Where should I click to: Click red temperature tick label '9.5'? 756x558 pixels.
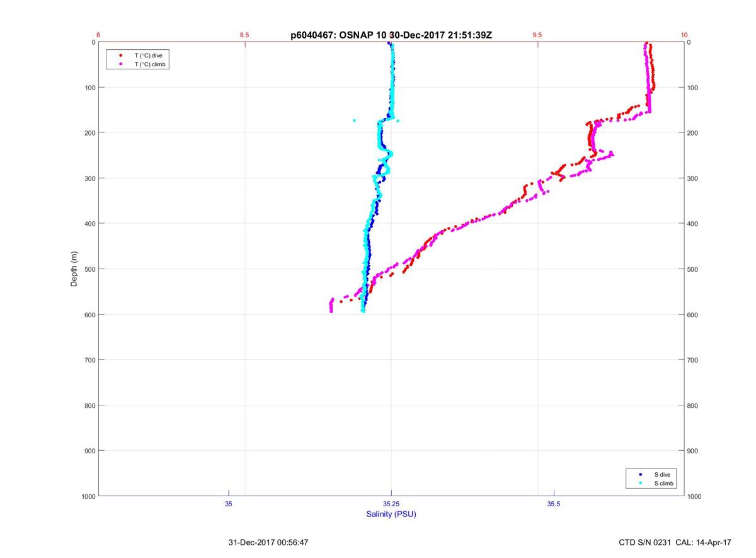(537, 35)
